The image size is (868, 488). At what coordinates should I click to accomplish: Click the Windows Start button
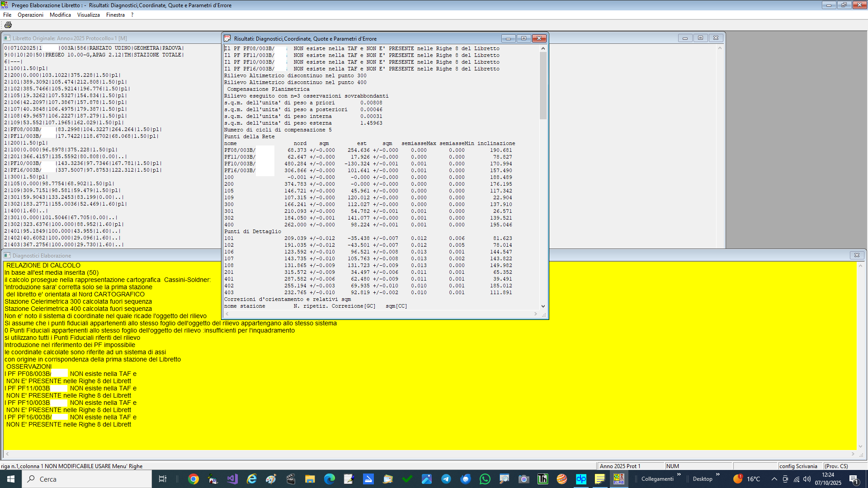pos(11,479)
